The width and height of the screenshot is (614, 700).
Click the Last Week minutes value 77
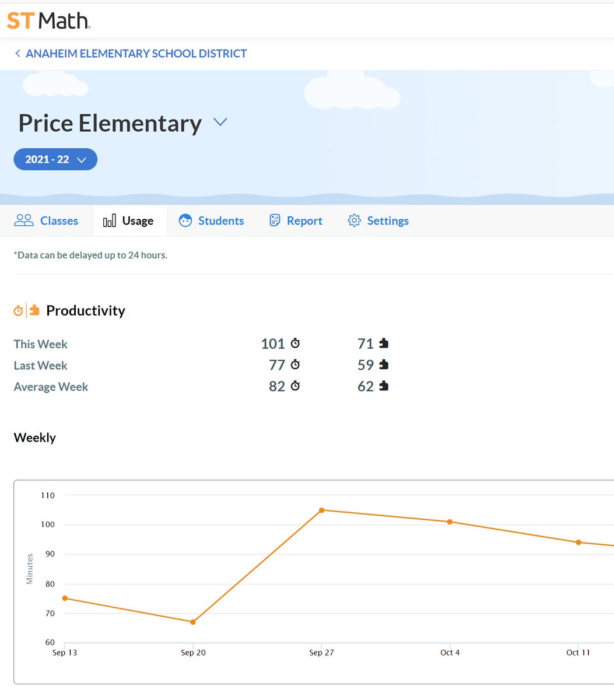coord(277,365)
